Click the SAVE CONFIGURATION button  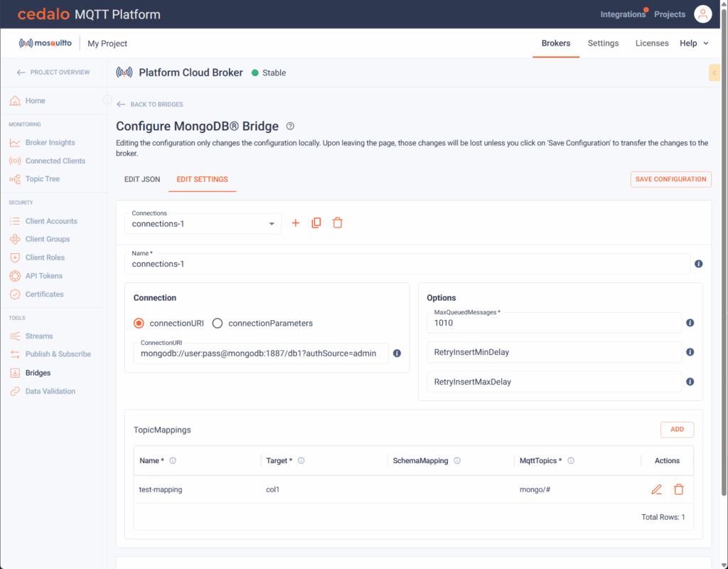(670, 179)
